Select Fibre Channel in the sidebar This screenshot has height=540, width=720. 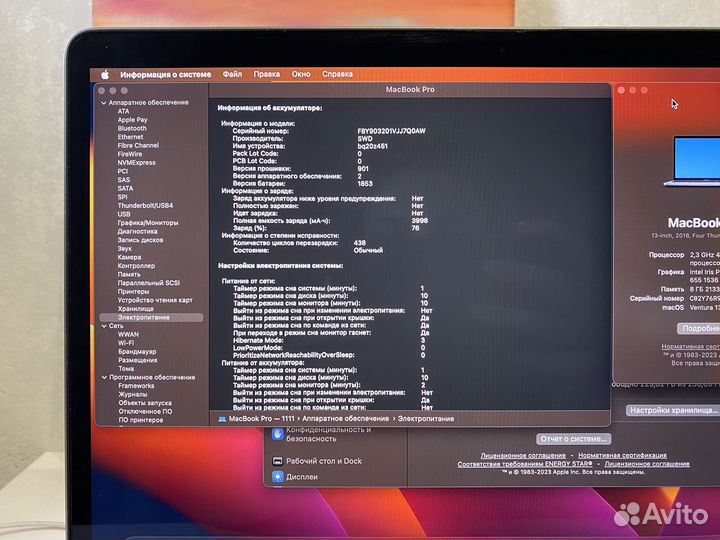(138, 146)
